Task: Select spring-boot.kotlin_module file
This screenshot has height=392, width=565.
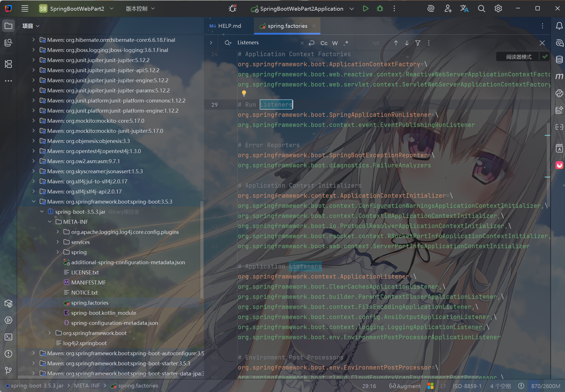Action: pos(103,313)
